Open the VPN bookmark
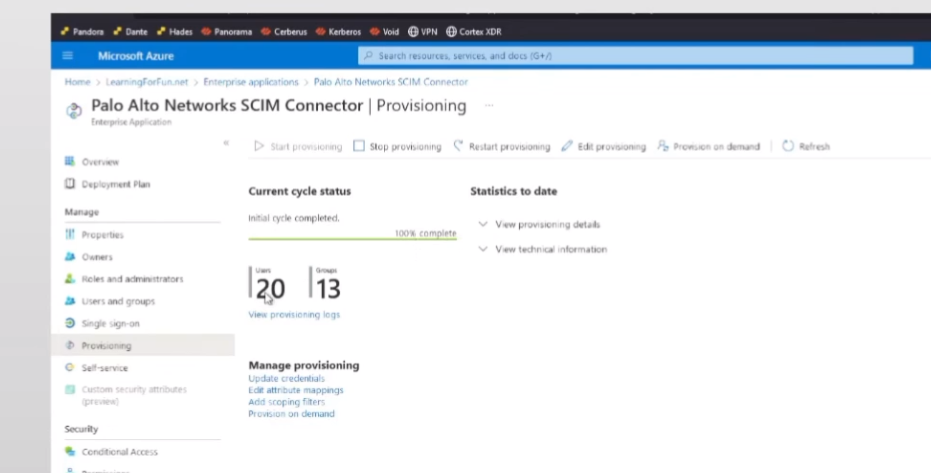This screenshot has width=931, height=473. [x=422, y=31]
